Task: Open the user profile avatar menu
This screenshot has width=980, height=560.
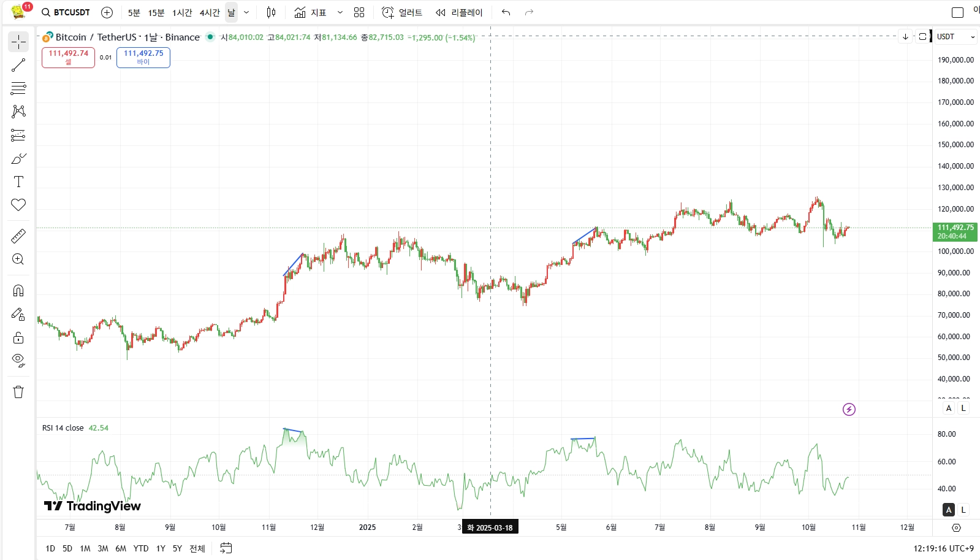Action: (x=18, y=12)
